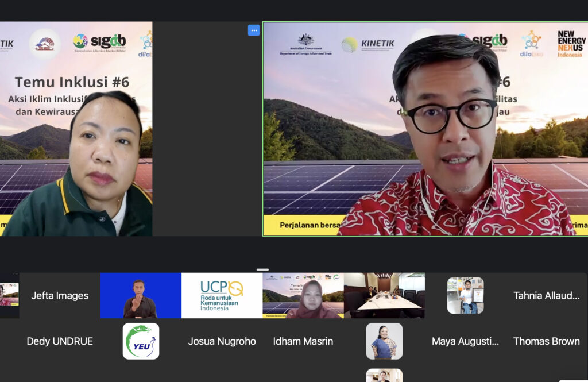
Task: Click the wheelchair user profile picture
Action: point(465,295)
